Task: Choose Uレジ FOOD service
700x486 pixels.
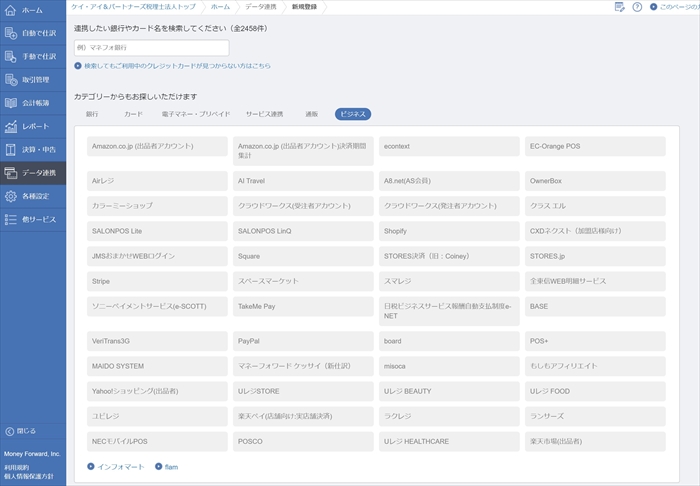Action: tap(595, 391)
